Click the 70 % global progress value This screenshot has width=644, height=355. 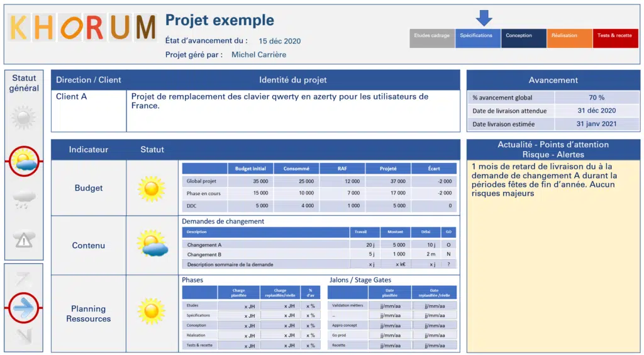(596, 98)
